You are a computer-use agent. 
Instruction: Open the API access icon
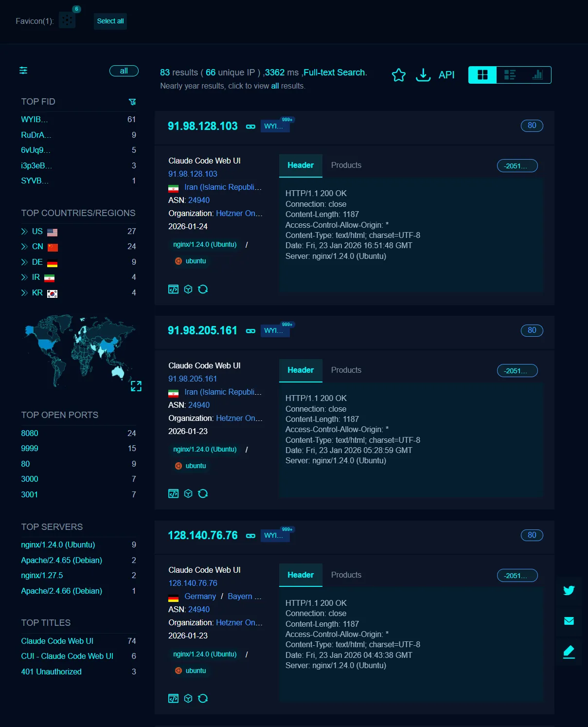tap(446, 74)
